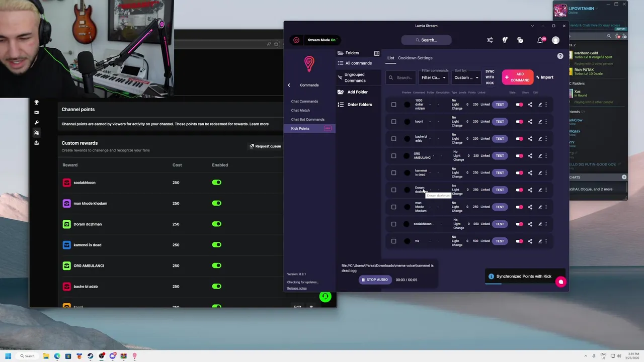Click the commands list Search field
The image size is (644, 362).
pos(401,77)
